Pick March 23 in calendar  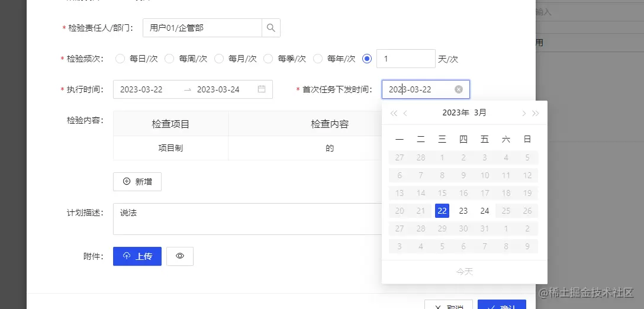pyautogui.click(x=463, y=211)
